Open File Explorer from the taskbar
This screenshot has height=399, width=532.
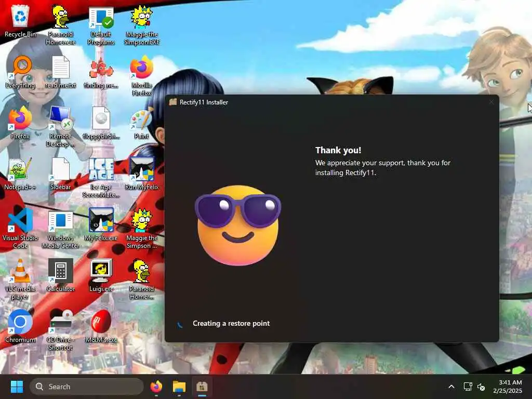pyautogui.click(x=179, y=387)
